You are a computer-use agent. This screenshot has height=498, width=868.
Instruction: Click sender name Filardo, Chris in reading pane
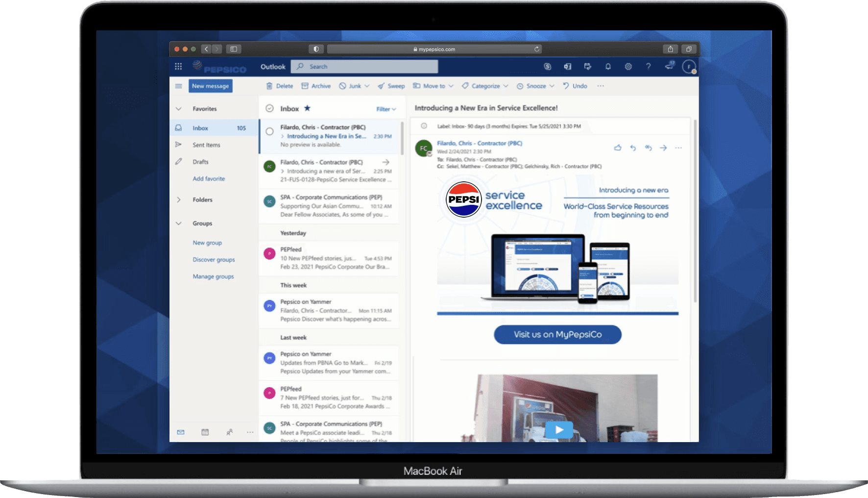480,144
